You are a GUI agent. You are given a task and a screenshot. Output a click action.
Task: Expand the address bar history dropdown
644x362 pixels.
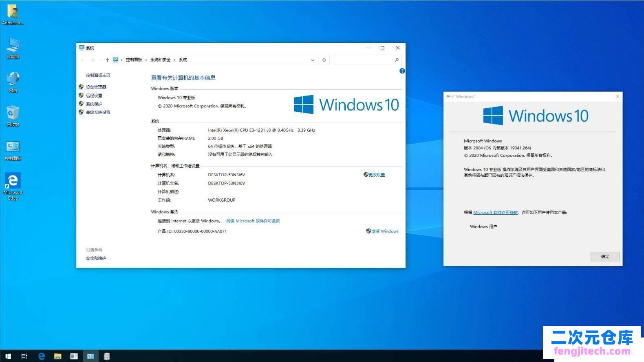coord(313,60)
